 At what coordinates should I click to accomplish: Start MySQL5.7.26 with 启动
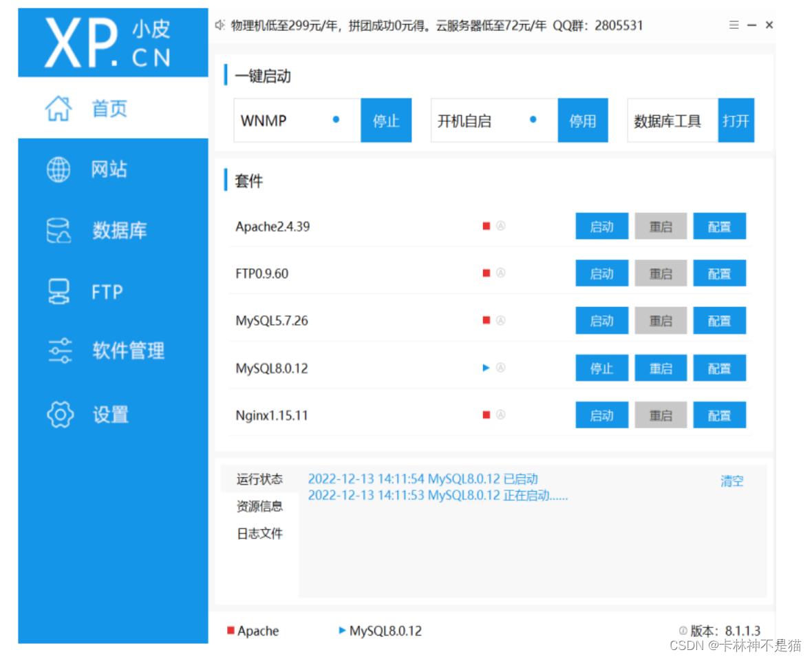tap(601, 320)
